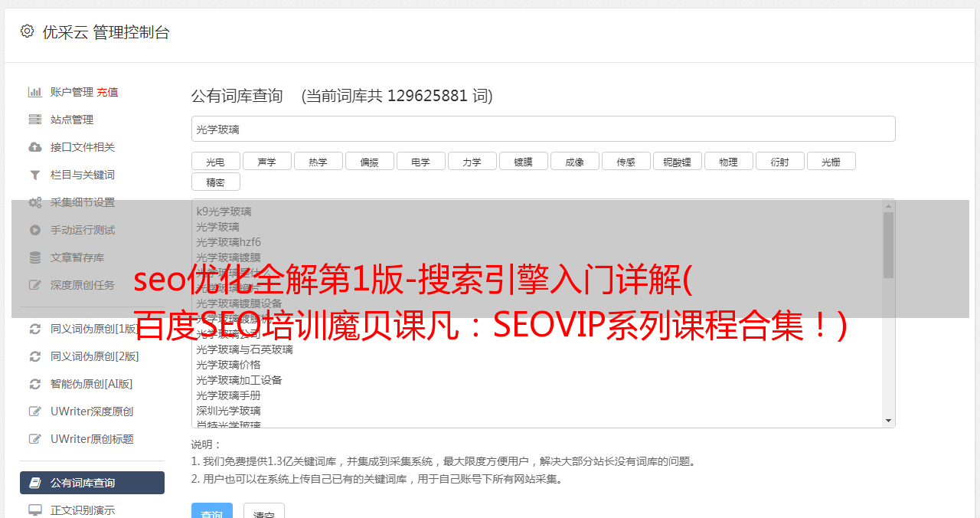The height and width of the screenshot is (518, 980).
Task: Open 智能伪原创[AI版] refresh icon
Action: coord(34,384)
